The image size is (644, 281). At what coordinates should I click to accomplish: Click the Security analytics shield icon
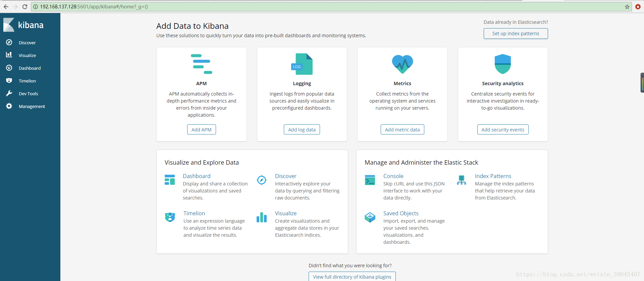tap(503, 64)
